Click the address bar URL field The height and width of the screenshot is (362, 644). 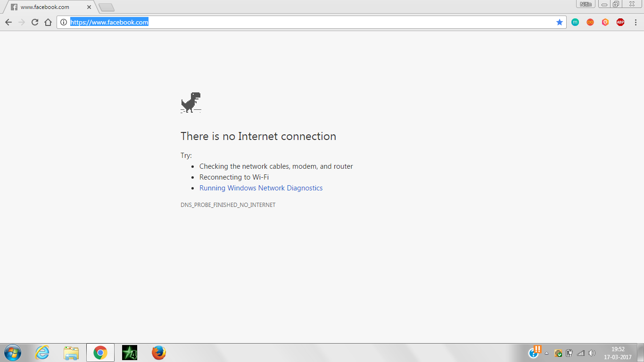tap(306, 22)
